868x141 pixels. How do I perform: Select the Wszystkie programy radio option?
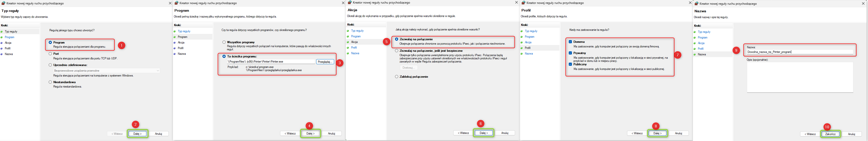(224, 42)
